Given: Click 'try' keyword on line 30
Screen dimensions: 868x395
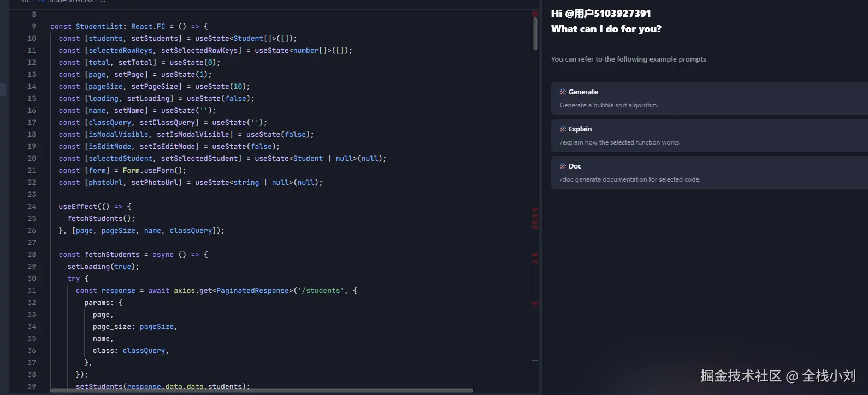Looking at the screenshot, I should tap(74, 278).
